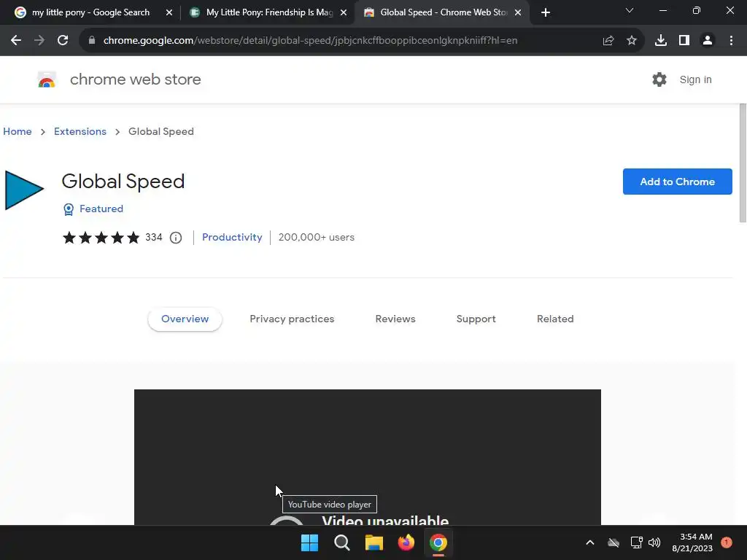
Task: Click the Global Speed blue triangle icon
Action: (x=24, y=190)
